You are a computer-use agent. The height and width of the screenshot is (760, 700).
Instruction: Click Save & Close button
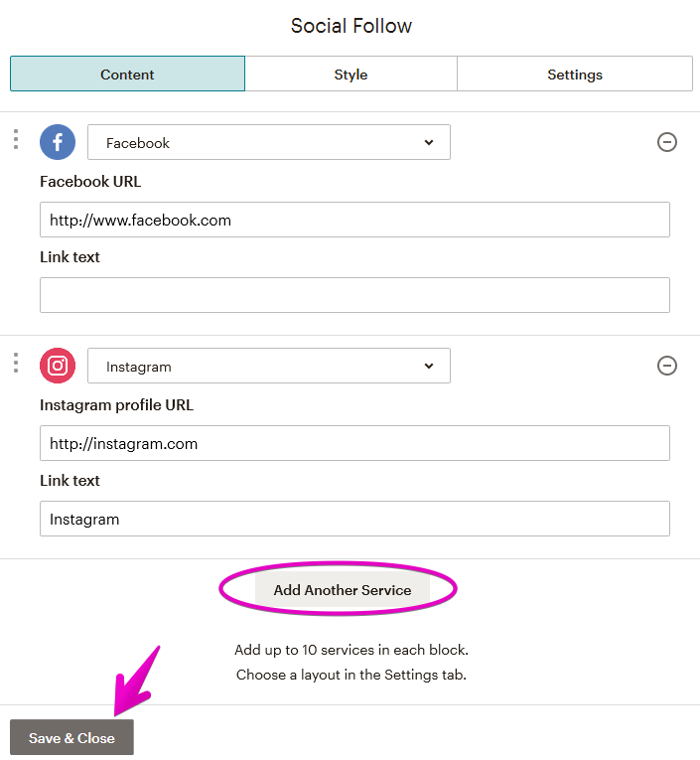click(71, 737)
